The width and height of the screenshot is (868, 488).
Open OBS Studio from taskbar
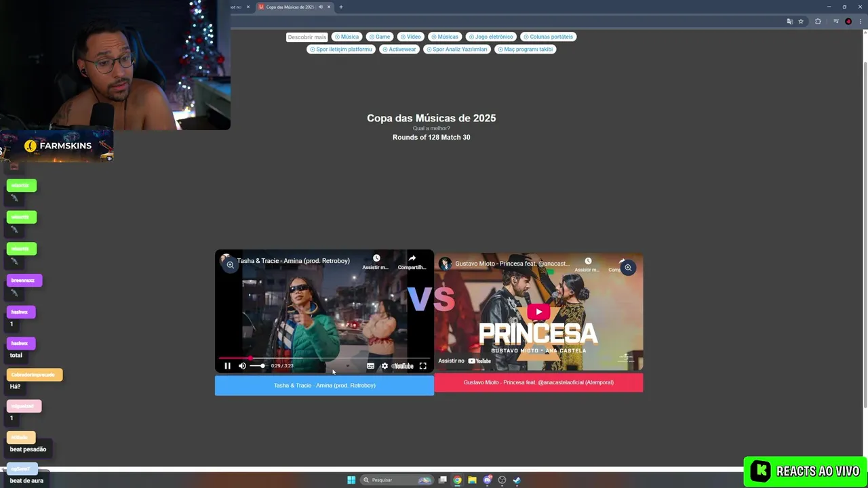(502, 480)
